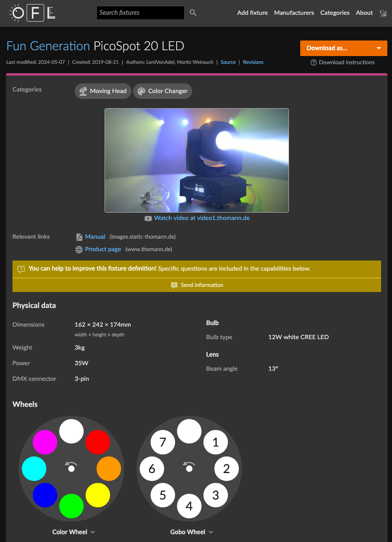Select the Moving Head category badge
The height and width of the screenshot is (542, 392).
[x=103, y=91]
